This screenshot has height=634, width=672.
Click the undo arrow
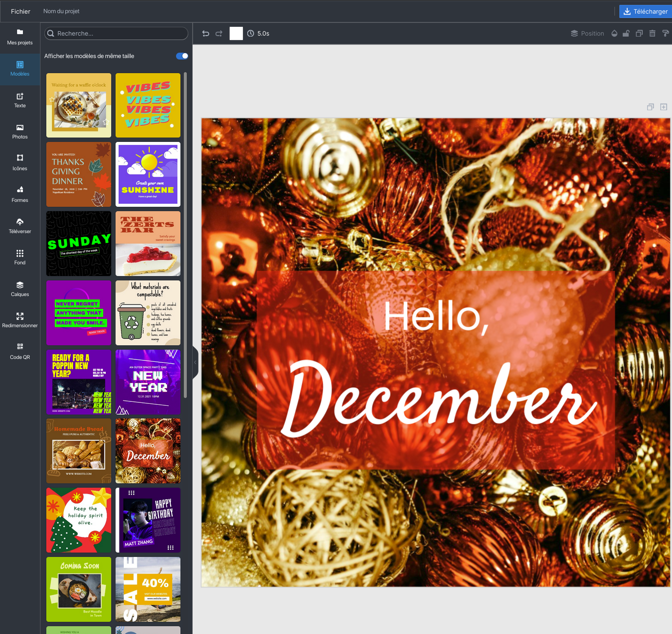click(x=206, y=34)
